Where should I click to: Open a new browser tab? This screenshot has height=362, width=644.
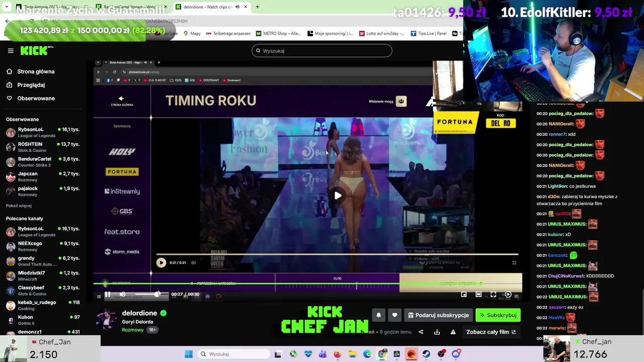pyautogui.click(x=257, y=7)
